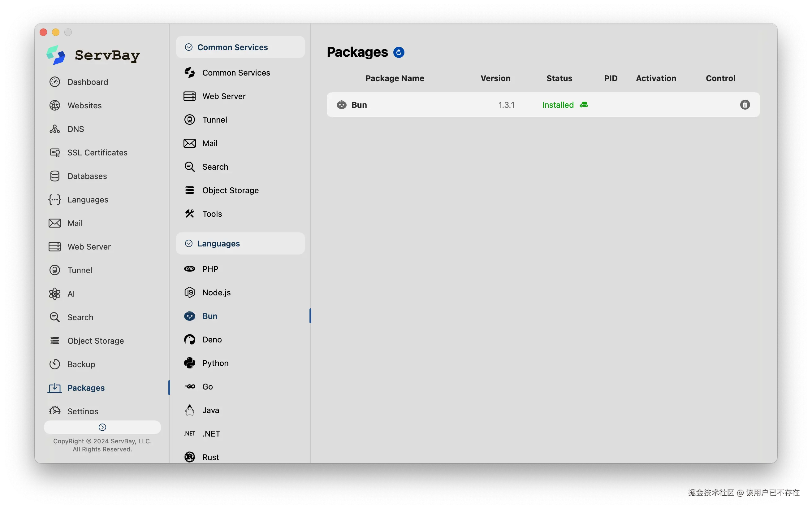This screenshot has height=509, width=812.
Task: Click the trash icon to uninstall Bun
Action: point(745,105)
